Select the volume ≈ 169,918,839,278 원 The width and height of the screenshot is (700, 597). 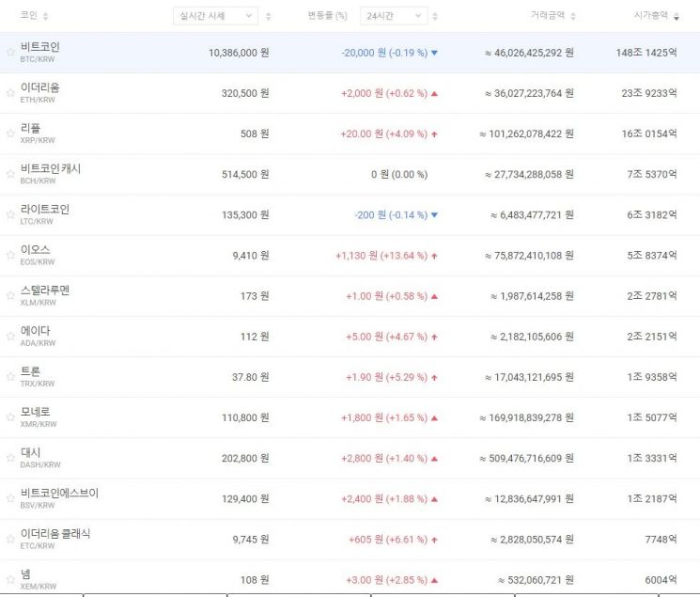click(526, 417)
